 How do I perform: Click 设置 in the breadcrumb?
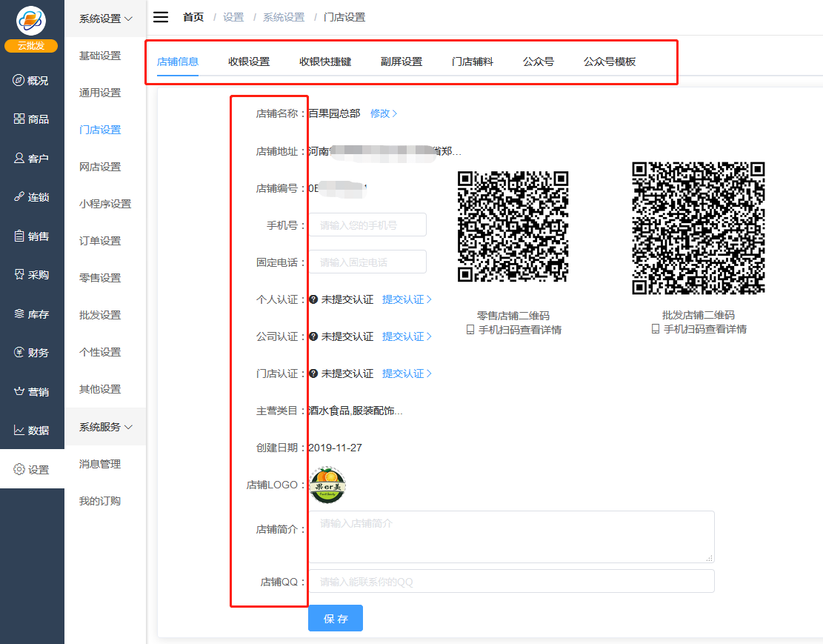[233, 17]
